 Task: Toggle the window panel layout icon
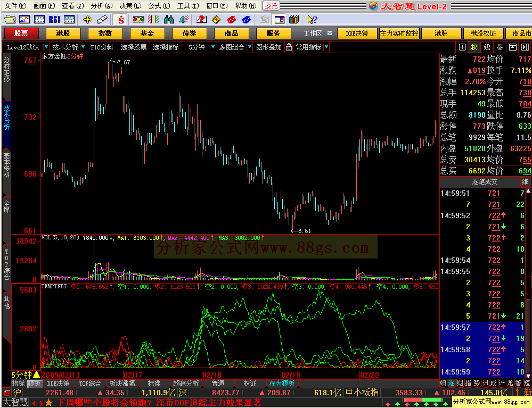(280, 19)
